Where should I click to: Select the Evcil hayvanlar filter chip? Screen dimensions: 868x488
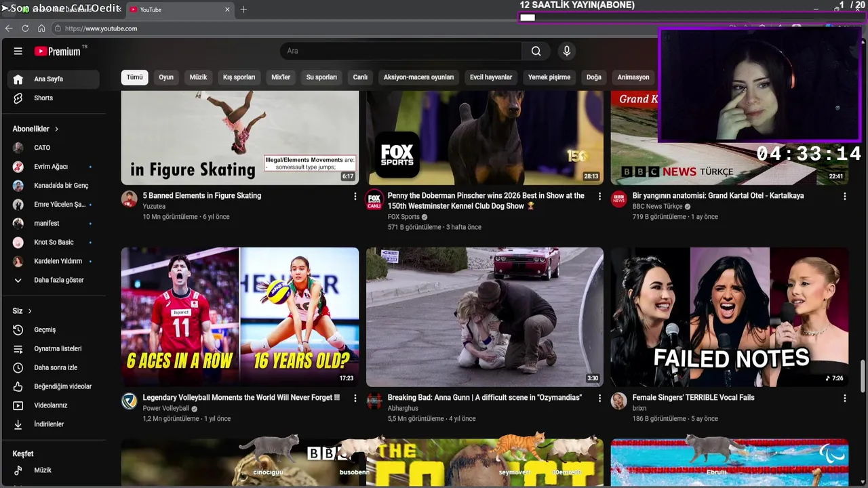click(491, 77)
